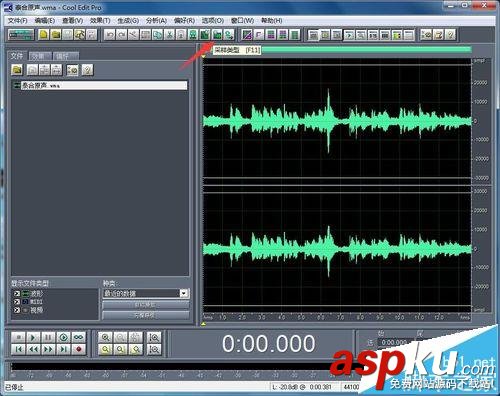The height and width of the screenshot is (396, 500).
Task: Open the 效果(T) menu
Action: 100,21
